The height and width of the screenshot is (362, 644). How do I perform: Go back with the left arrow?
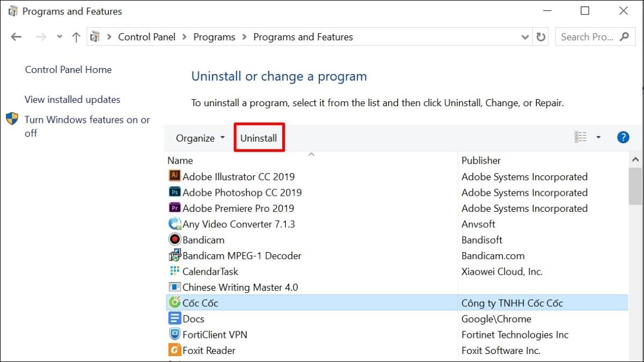[x=16, y=37]
